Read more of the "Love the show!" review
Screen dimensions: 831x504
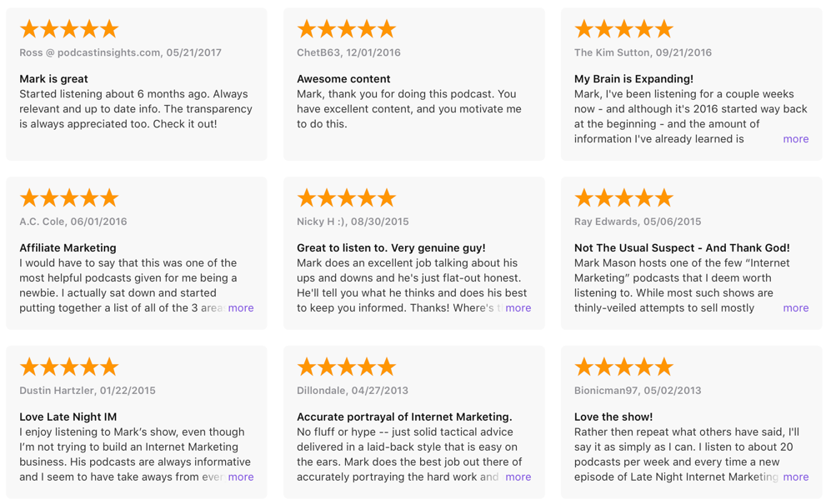[x=795, y=477]
